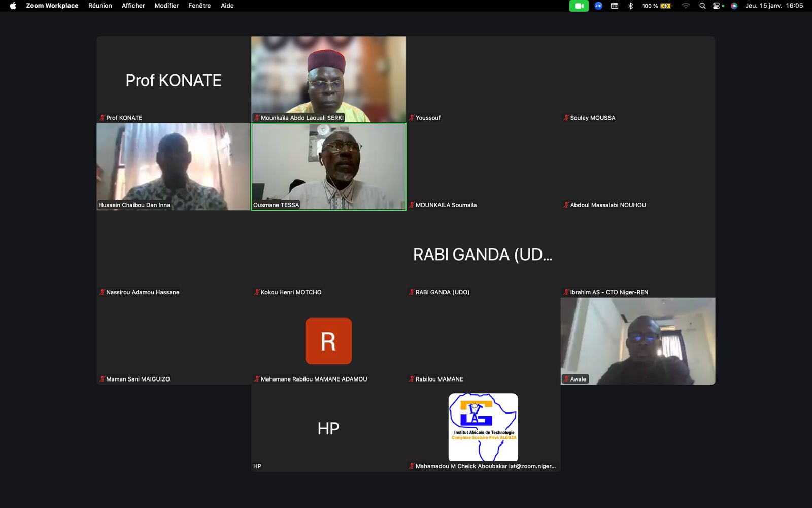Click the Zoom Workplace app menu
This screenshot has height=508, width=812.
pos(52,6)
